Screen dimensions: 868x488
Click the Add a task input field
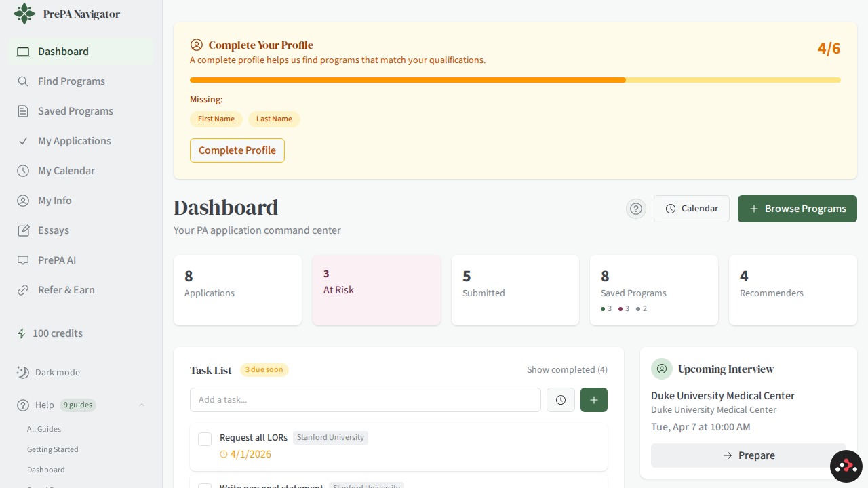pyautogui.click(x=366, y=400)
